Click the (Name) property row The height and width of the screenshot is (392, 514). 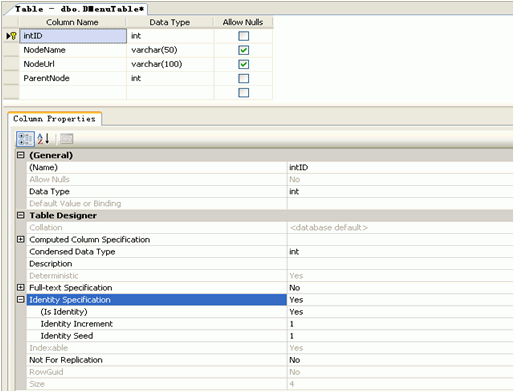[x=157, y=167]
